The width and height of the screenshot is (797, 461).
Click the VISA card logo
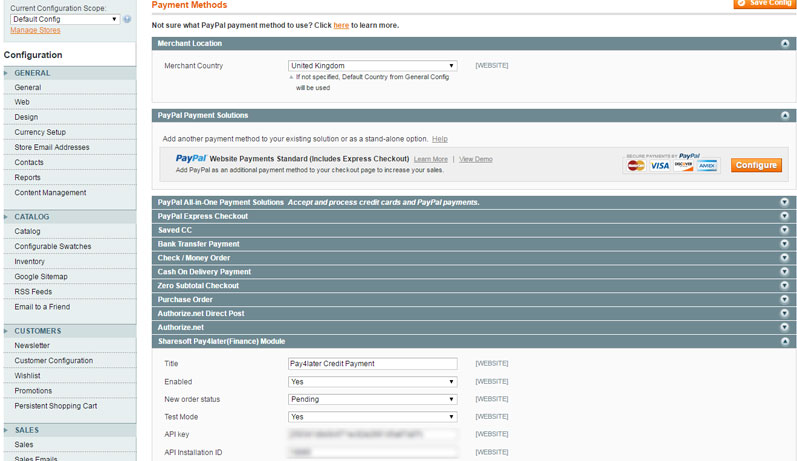[x=660, y=166]
